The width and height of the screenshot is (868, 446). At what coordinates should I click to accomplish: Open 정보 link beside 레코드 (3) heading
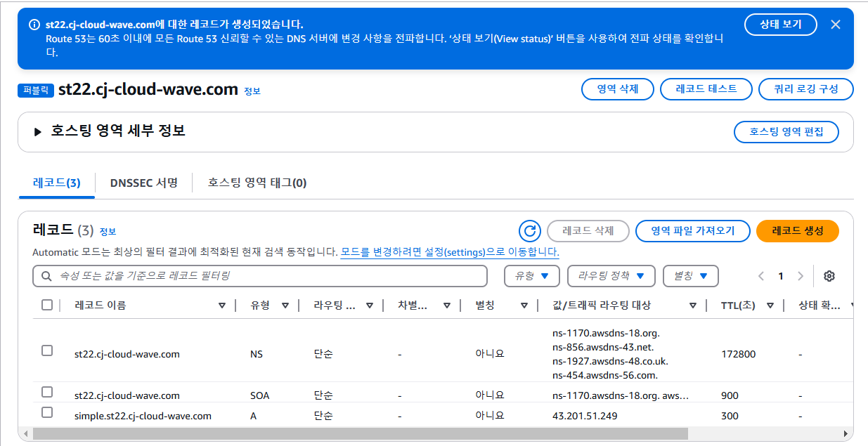(x=108, y=231)
